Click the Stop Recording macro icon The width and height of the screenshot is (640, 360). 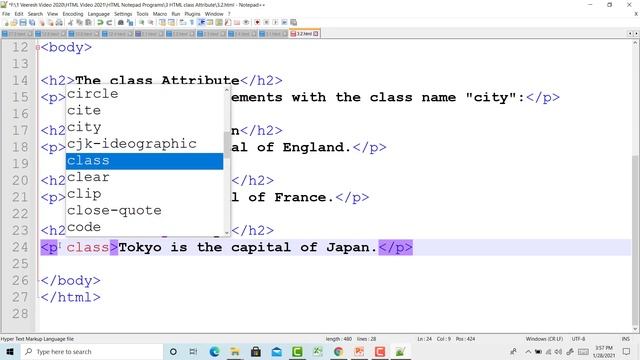266,22
